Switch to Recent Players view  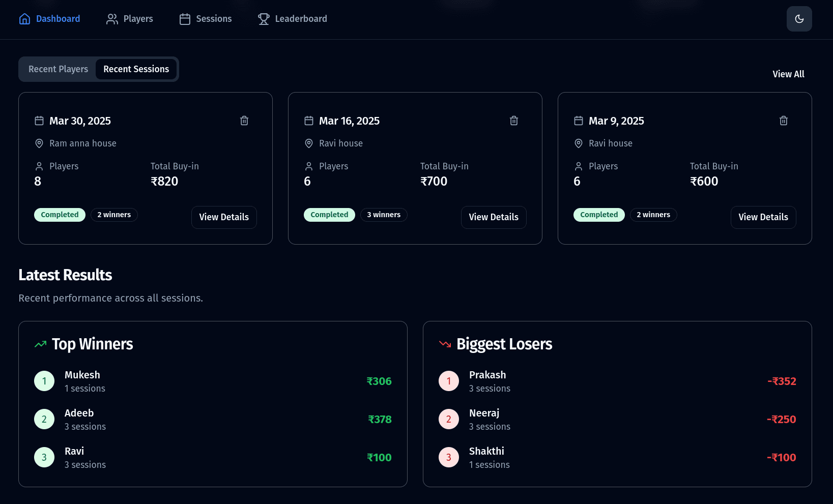point(58,69)
